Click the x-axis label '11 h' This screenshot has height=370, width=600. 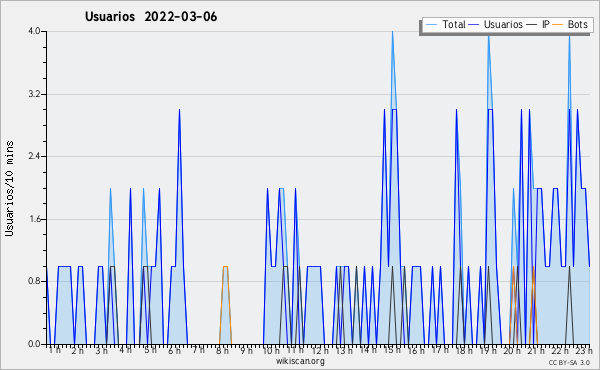[295, 350]
